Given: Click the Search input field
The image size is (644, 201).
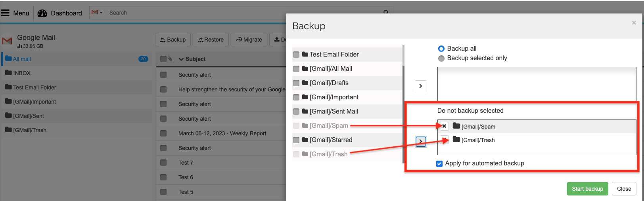Looking at the screenshot, I should pos(238,13).
